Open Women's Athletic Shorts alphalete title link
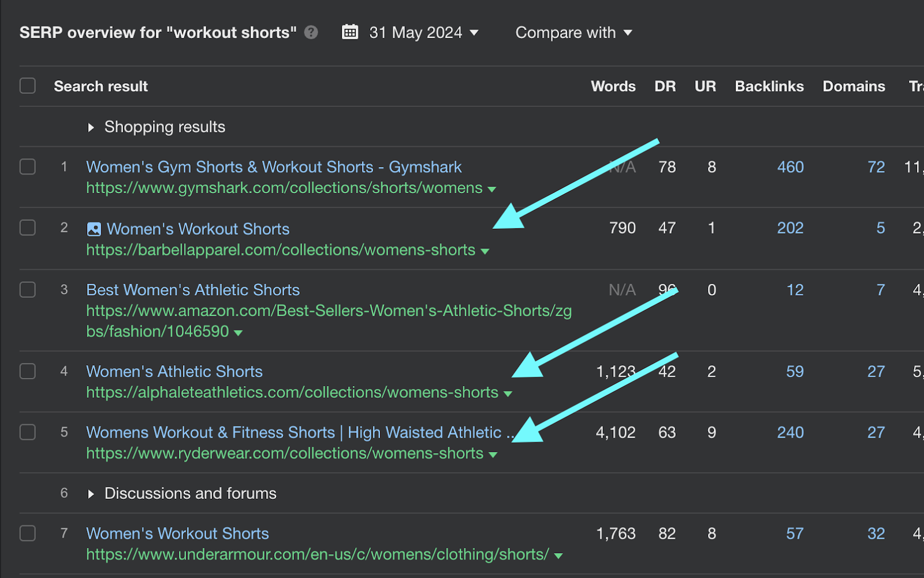The image size is (924, 578). [174, 371]
